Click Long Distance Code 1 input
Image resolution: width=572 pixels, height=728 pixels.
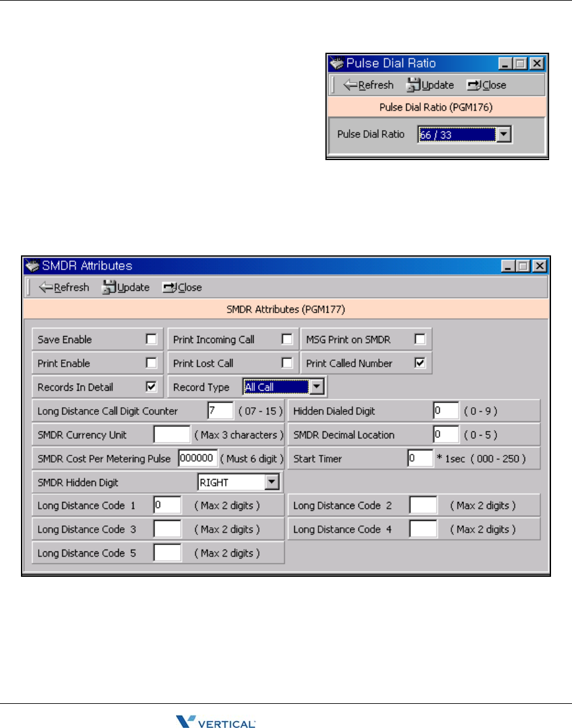pyautogui.click(x=167, y=505)
